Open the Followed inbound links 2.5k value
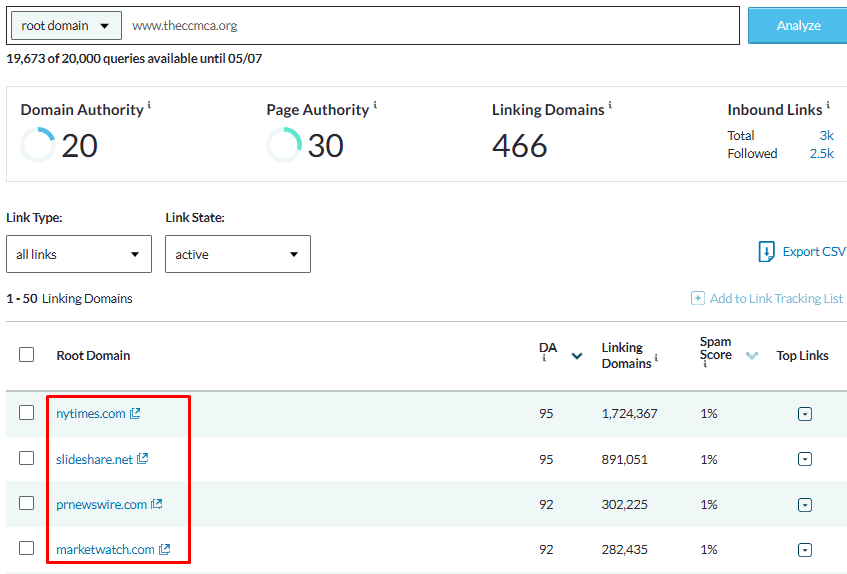The width and height of the screenshot is (847, 574). [821, 154]
